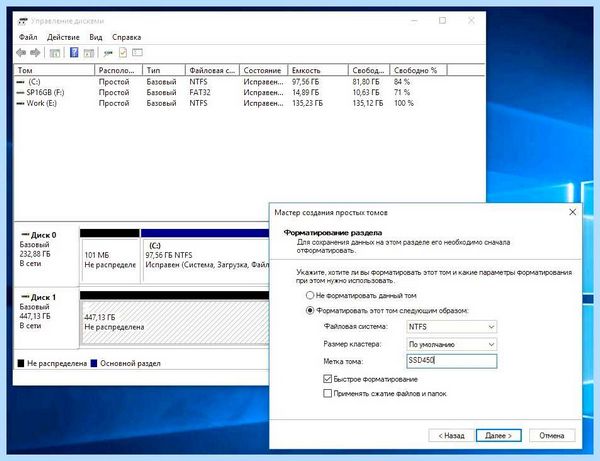The image size is (600, 461).
Task: Click the black 'Не распределена' legend swatch
Action: click(x=21, y=363)
